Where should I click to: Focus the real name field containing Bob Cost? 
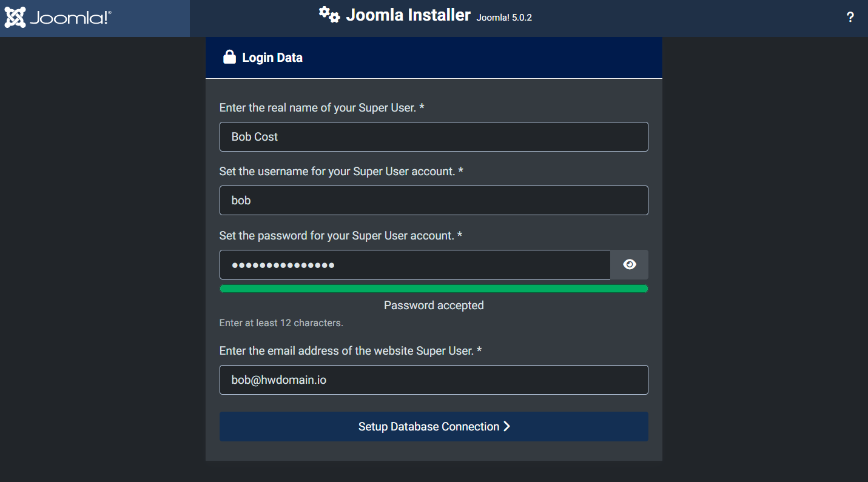(434, 136)
